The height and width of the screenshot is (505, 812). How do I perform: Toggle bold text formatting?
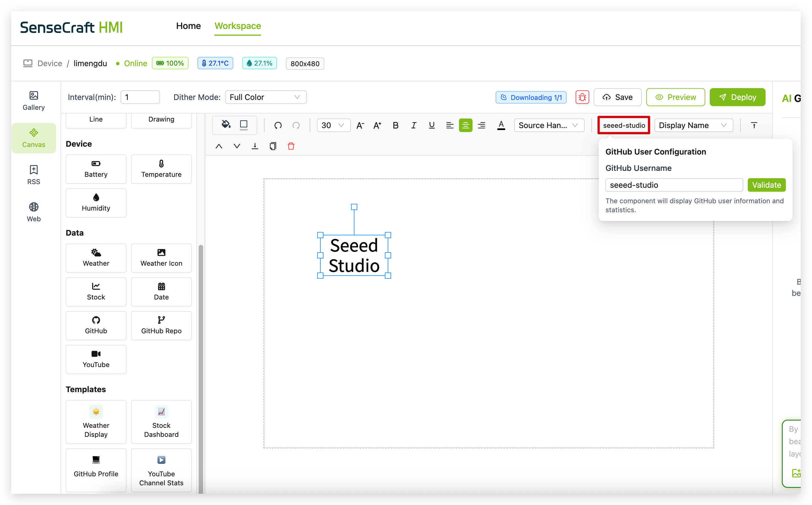click(396, 125)
